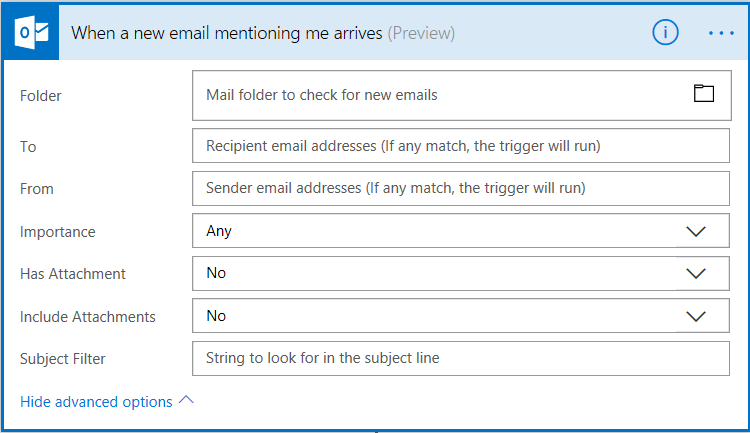750x433 pixels.
Task: Click the 'Hide advanced options' link
Action: pyautogui.click(x=96, y=402)
